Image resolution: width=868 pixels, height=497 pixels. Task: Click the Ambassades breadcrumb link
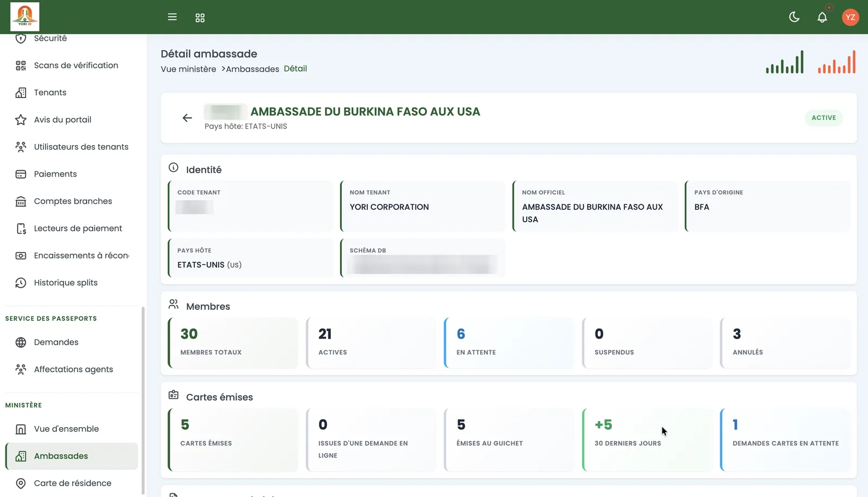point(252,69)
